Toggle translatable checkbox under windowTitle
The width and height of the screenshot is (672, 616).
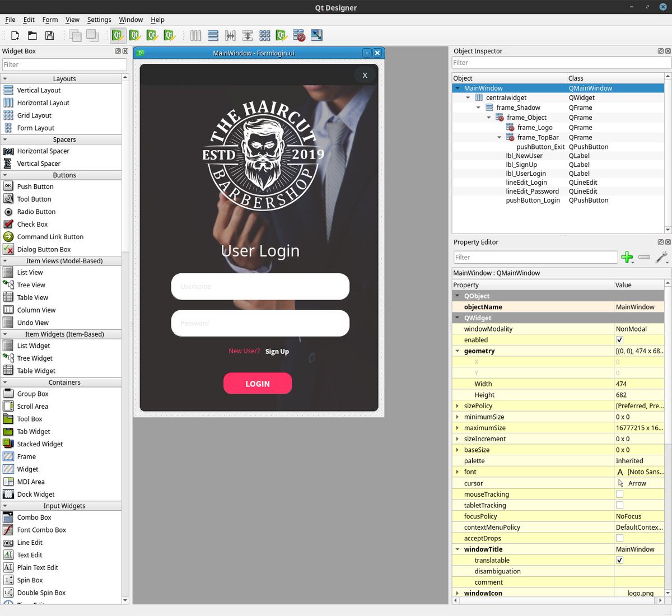(x=619, y=560)
